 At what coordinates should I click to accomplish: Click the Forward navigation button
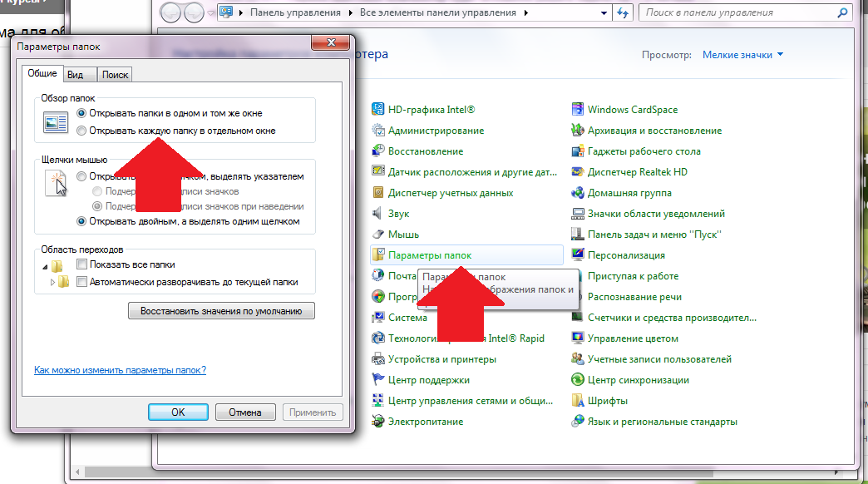click(x=194, y=13)
